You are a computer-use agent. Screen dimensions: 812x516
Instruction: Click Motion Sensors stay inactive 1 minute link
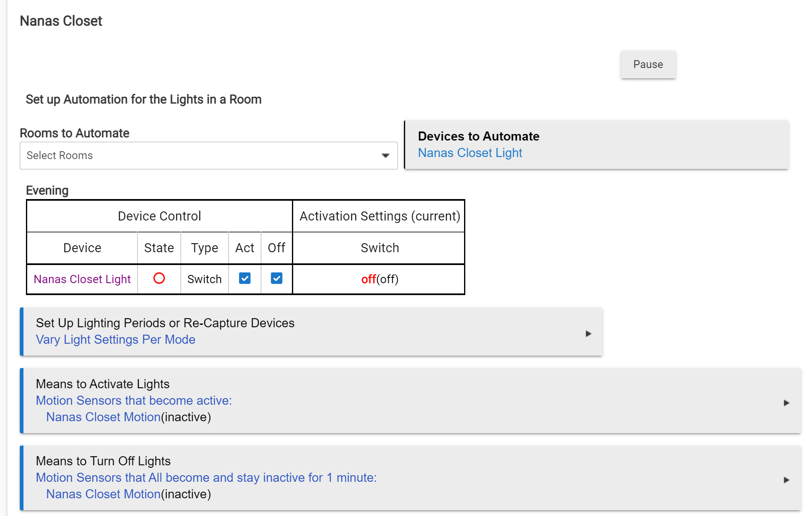click(206, 478)
